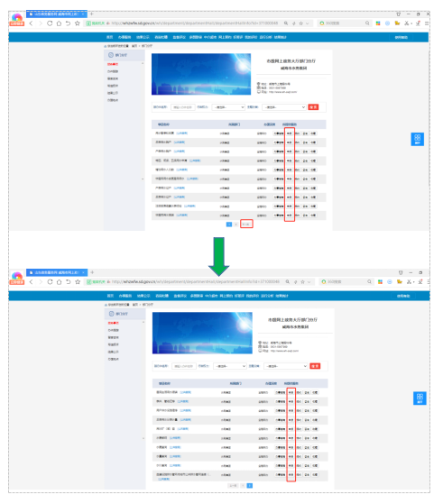Click the item-name text field in the upper filter bar
Viewport: 443px width, 504px height.
[x=183, y=107]
